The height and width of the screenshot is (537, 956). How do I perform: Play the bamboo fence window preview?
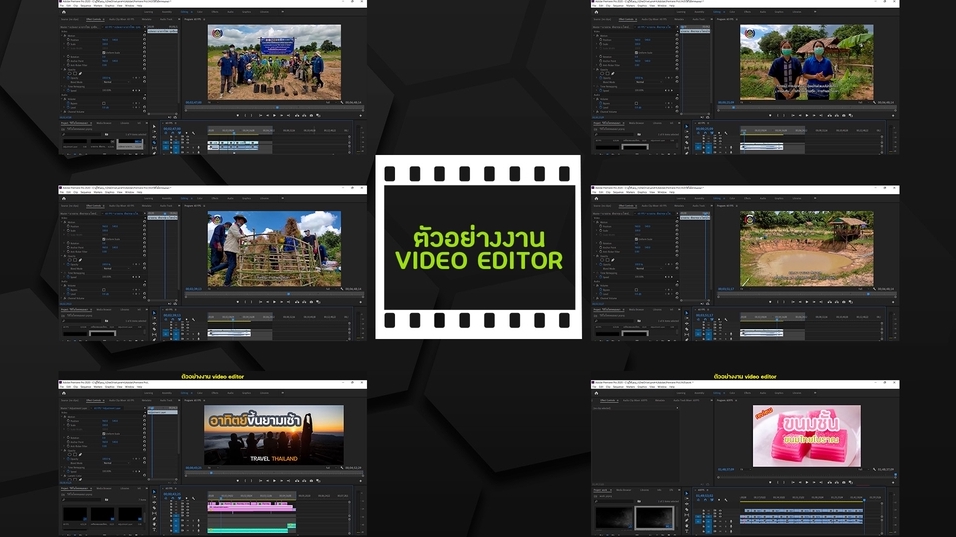[x=274, y=302]
